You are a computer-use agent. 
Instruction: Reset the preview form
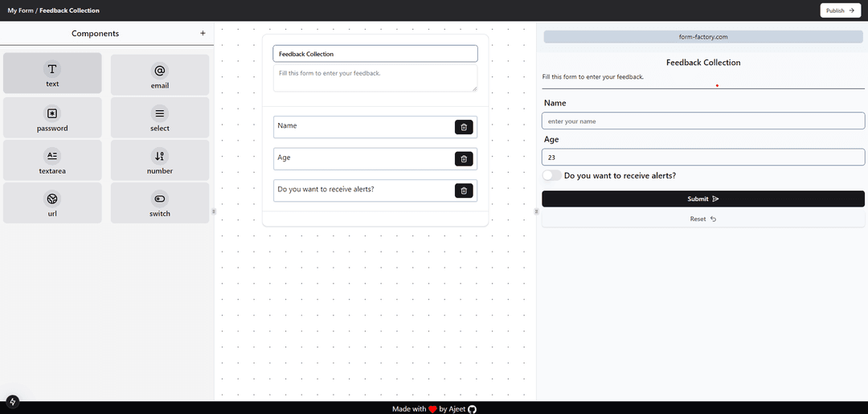pos(702,219)
